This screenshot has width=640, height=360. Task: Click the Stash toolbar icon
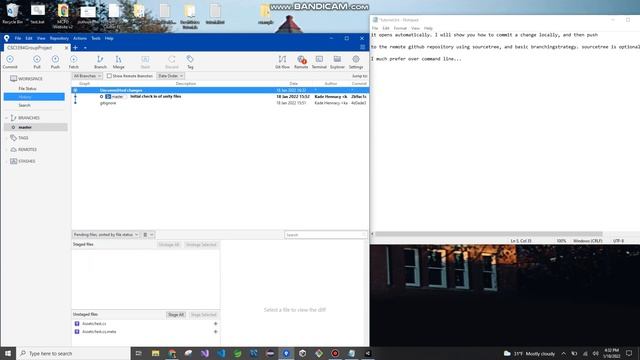(x=145, y=62)
